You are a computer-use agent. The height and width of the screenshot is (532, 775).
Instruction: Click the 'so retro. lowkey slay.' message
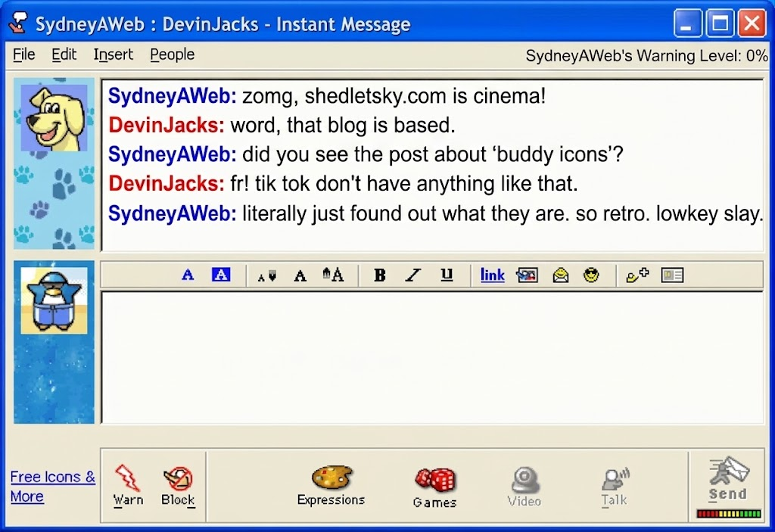coord(503,213)
